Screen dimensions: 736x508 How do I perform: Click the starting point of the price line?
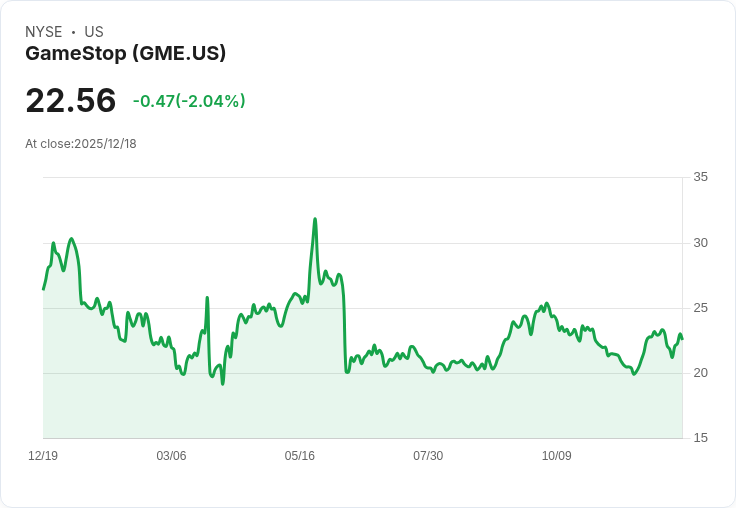tap(43, 289)
